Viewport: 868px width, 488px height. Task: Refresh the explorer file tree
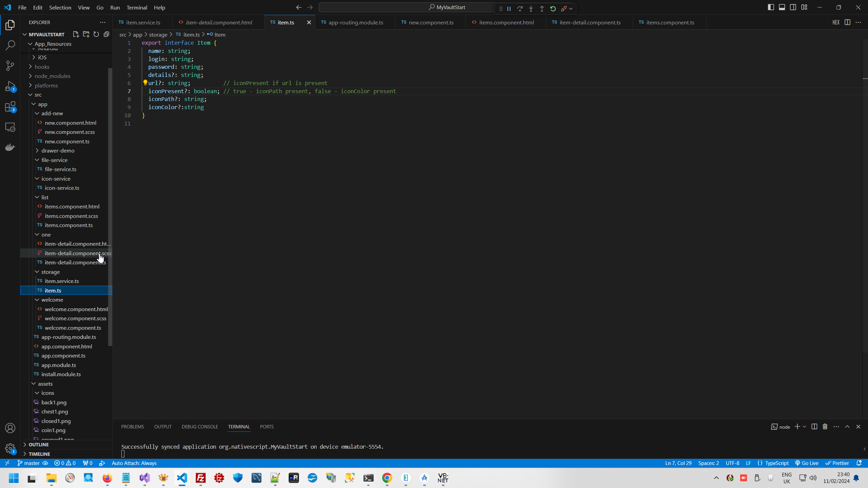(x=96, y=34)
